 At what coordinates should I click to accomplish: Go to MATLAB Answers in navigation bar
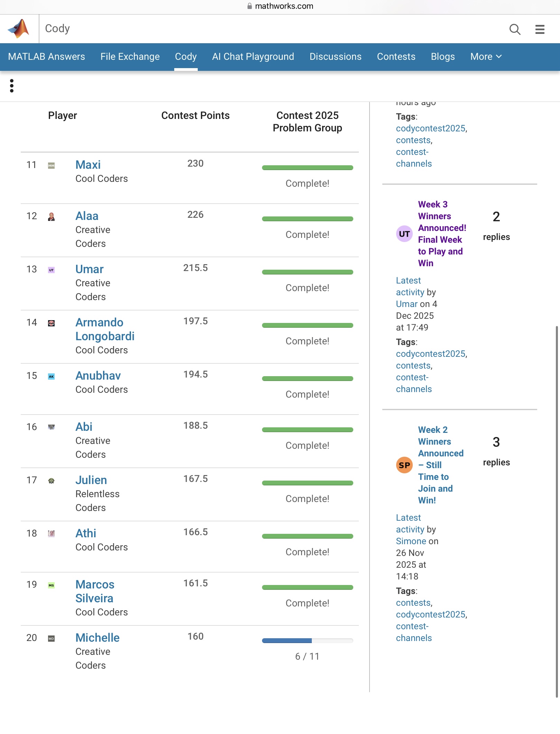tap(47, 57)
